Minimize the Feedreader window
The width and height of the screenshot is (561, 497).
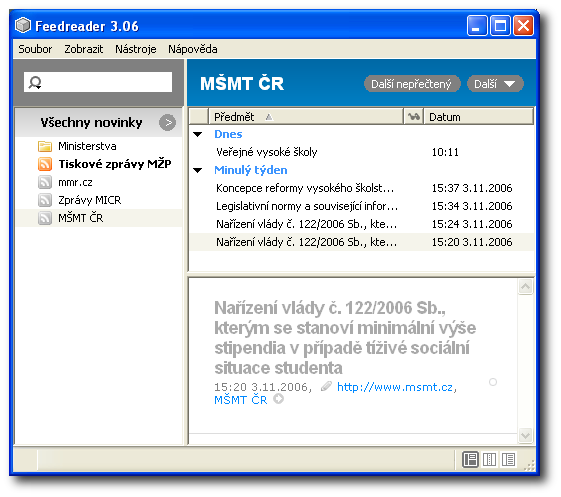tap(477, 26)
